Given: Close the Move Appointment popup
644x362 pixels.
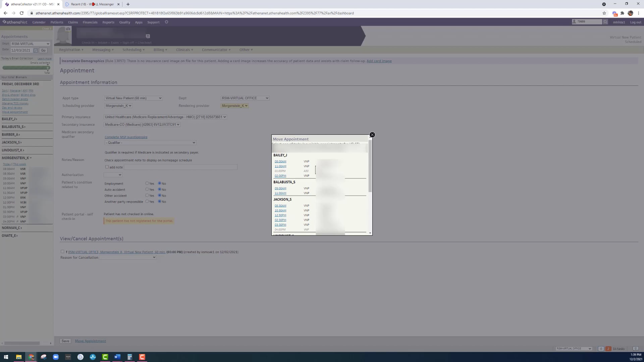Looking at the screenshot, I should (x=372, y=135).
